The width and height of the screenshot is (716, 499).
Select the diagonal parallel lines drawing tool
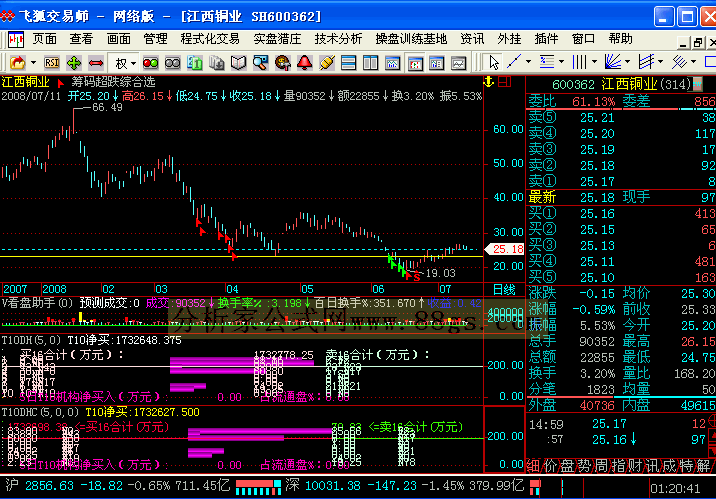(x=679, y=61)
